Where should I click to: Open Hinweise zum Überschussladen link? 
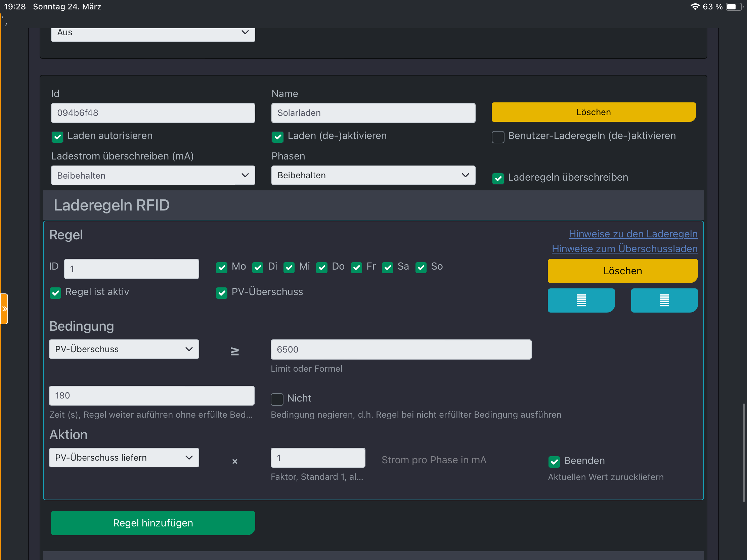coord(624,248)
